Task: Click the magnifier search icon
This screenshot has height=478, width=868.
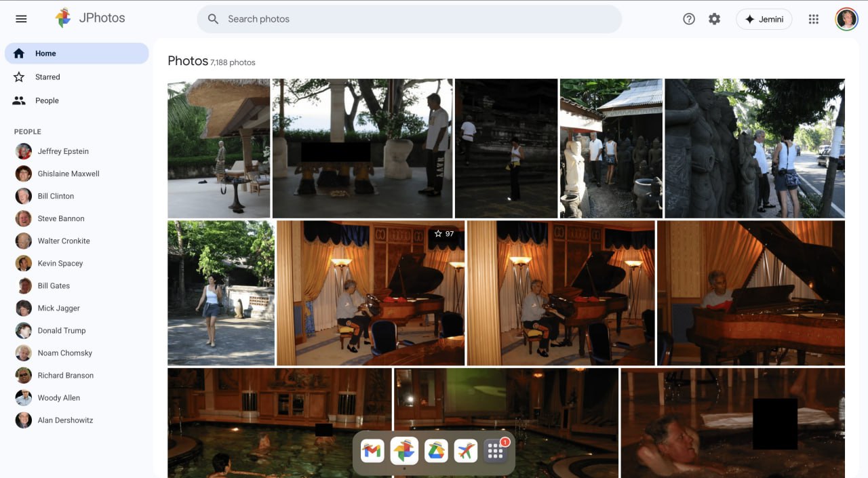Action: coord(213,19)
